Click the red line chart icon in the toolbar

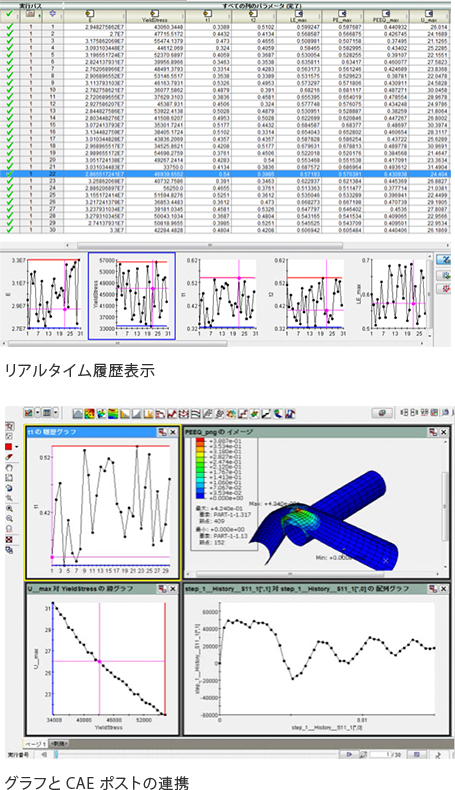click(172, 414)
